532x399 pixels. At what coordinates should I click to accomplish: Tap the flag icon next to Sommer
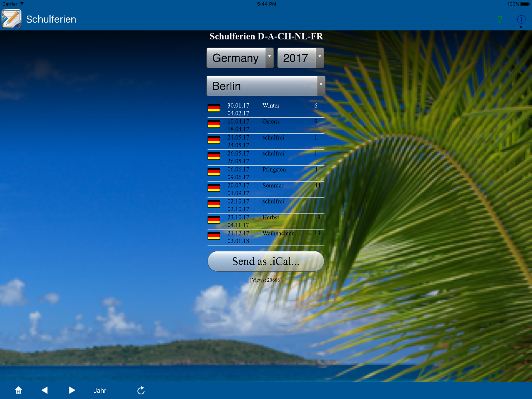[214, 188]
